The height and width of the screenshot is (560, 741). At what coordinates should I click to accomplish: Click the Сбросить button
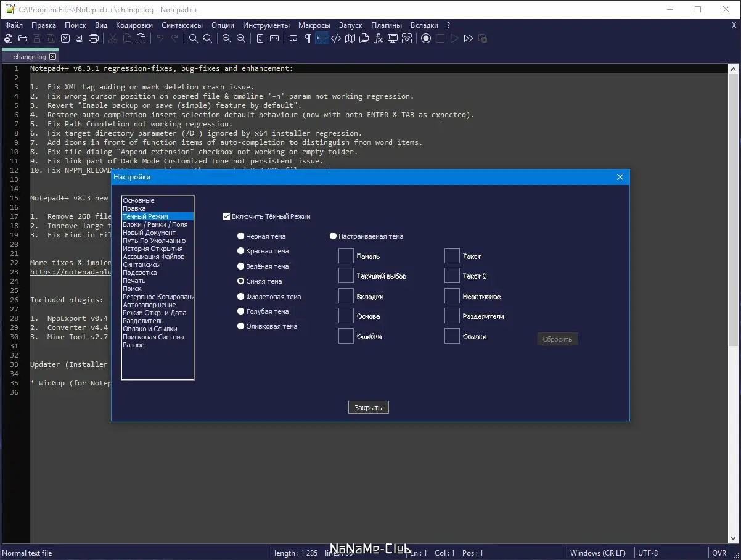(558, 339)
